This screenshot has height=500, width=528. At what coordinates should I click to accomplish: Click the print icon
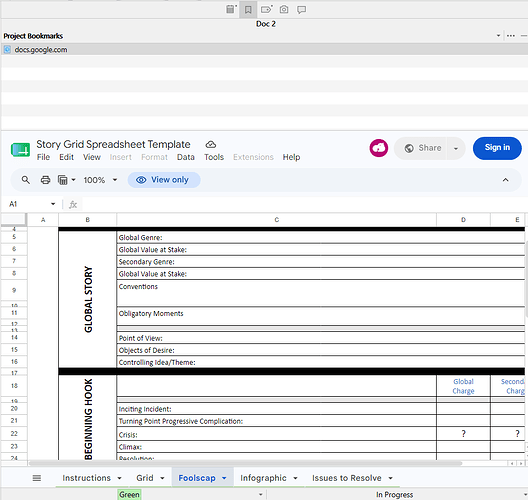(x=45, y=180)
